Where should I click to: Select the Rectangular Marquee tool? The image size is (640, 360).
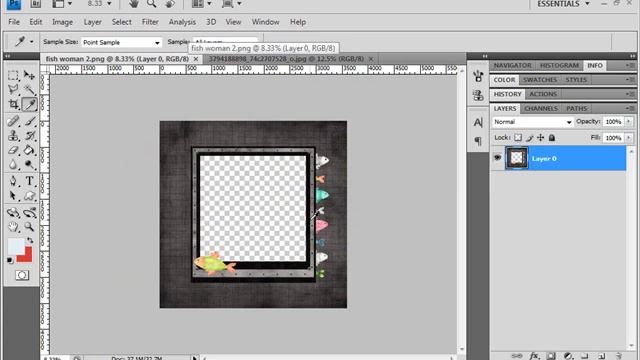pos(13,75)
